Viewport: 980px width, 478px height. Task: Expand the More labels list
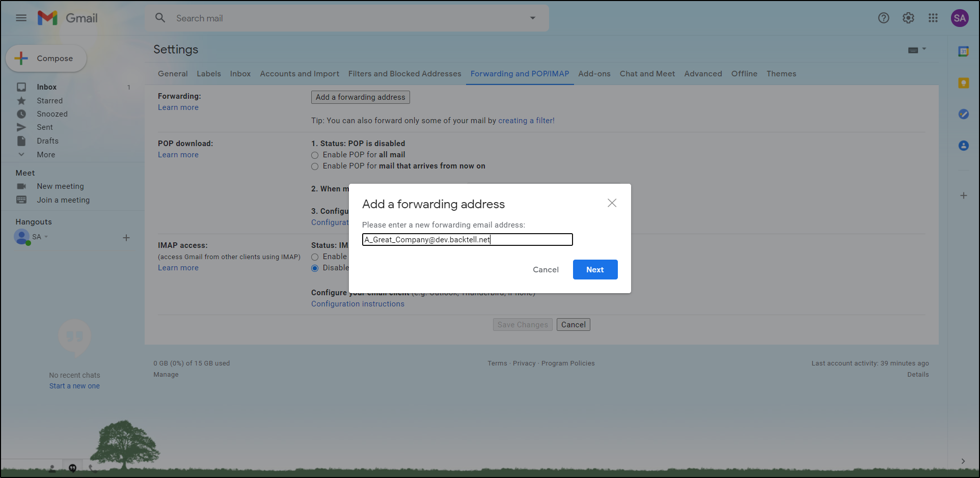coord(46,155)
